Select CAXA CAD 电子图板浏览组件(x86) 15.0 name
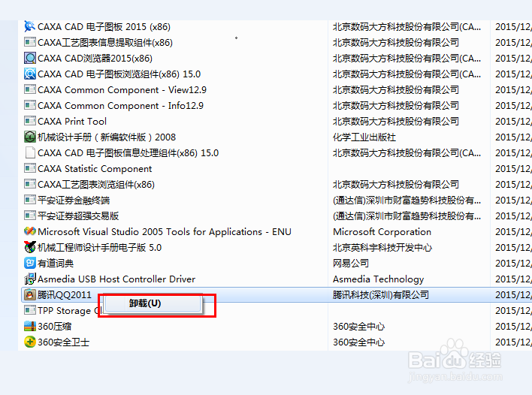This screenshot has width=532, height=395. pyautogui.click(x=119, y=74)
